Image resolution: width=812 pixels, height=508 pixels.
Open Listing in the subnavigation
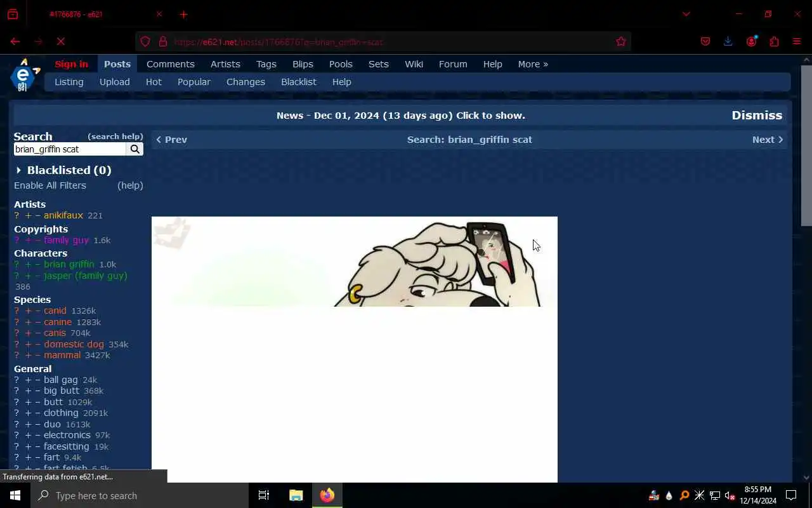tap(69, 82)
